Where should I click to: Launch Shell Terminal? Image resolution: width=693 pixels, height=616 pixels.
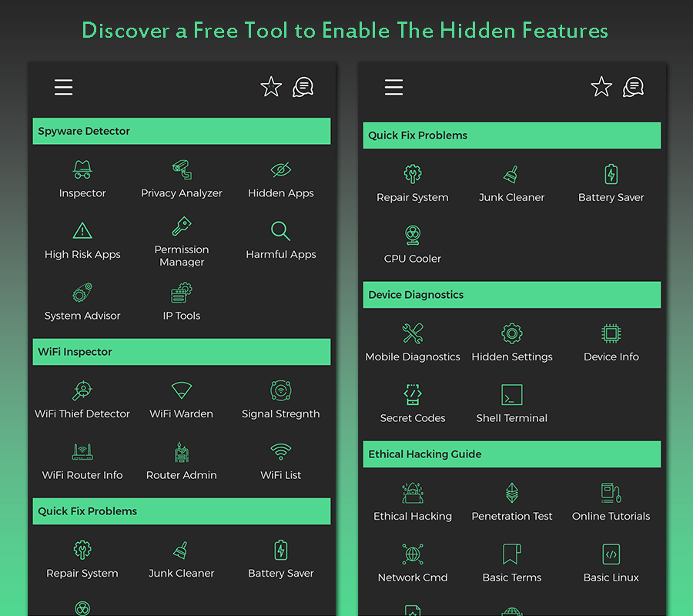point(512,404)
